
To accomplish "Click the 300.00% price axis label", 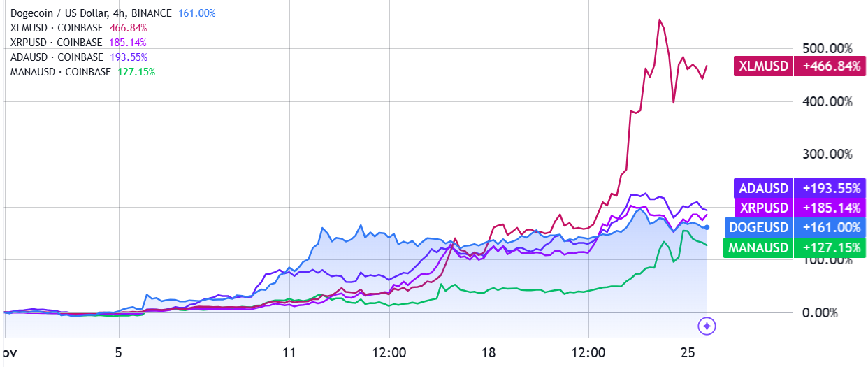I will [x=827, y=154].
